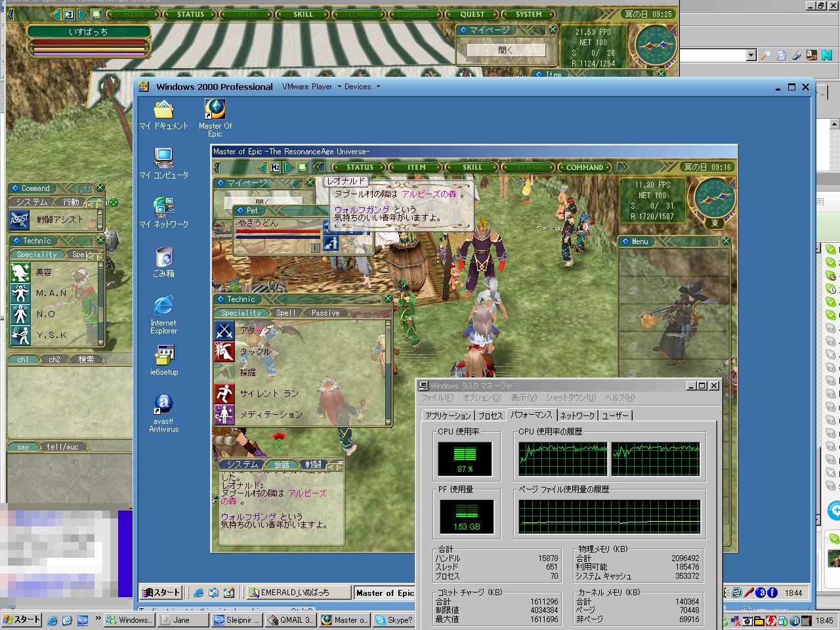840x630 pixels.
Task: Click the '3' macro set icon in background game
Action: (x=68, y=14)
